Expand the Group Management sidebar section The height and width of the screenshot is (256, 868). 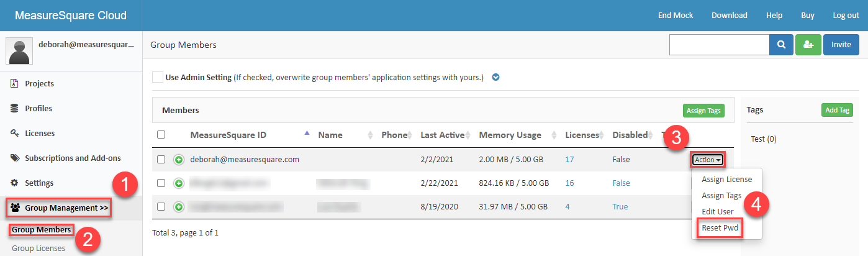click(59, 208)
